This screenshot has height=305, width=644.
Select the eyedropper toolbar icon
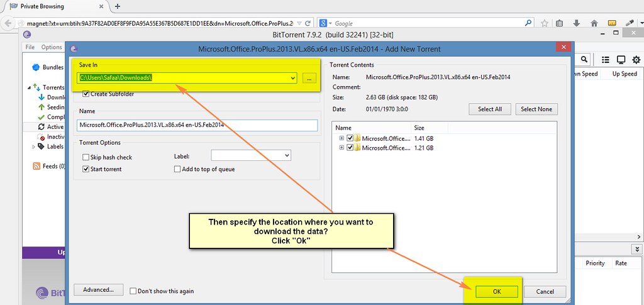[629, 23]
